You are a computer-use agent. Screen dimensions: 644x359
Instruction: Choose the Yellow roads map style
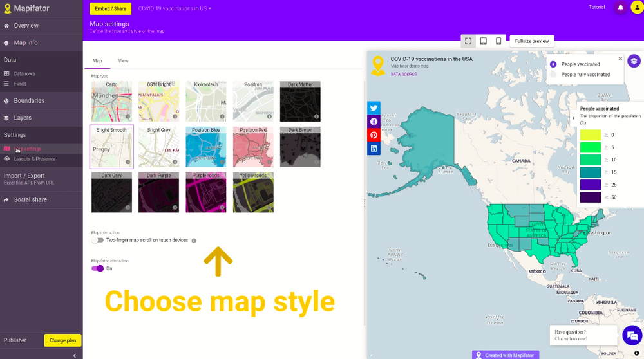[253, 192]
